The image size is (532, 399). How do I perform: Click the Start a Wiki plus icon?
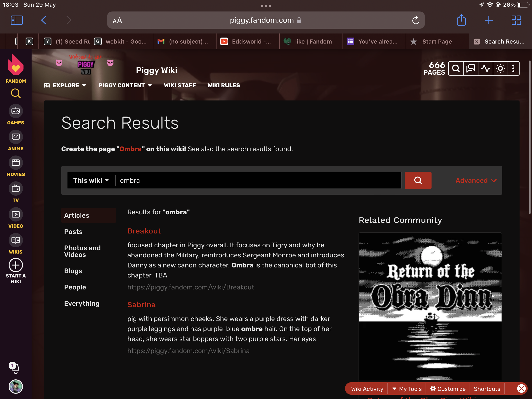[x=16, y=265]
